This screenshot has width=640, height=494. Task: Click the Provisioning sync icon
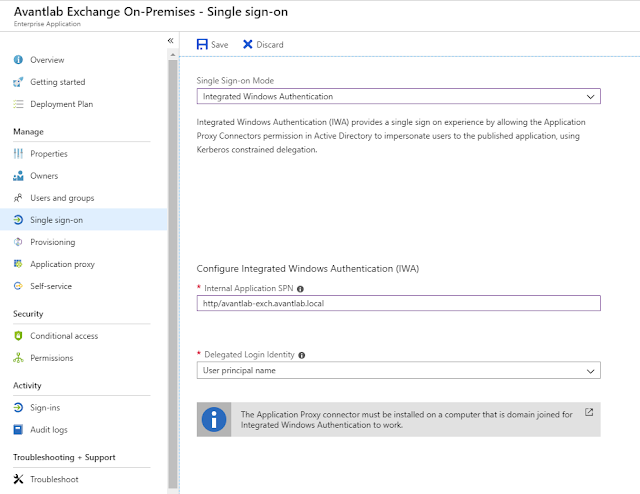point(18,242)
